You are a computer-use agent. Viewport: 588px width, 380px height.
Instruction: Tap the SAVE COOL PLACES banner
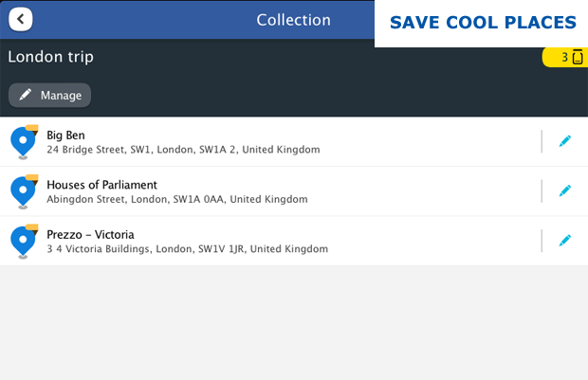[482, 23]
